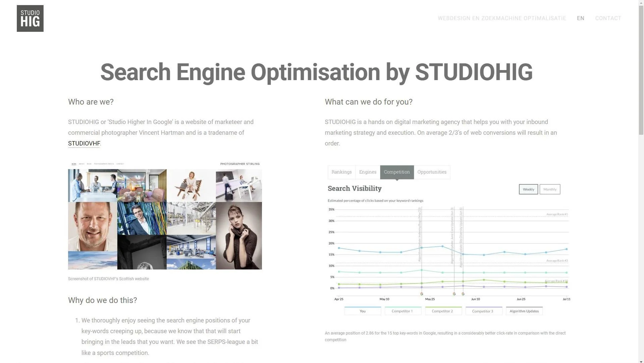Toggle Algorithm Updates legend item
The image size is (644, 363).
tap(524, 311)
